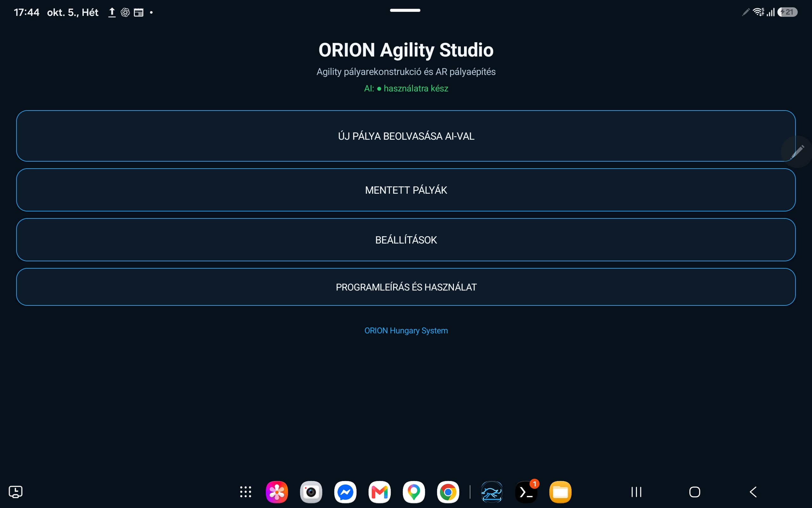Tap the top pull-down handle bar
Image resolution: width=812 pixels, height=508 pixels.
click(405, 10)
